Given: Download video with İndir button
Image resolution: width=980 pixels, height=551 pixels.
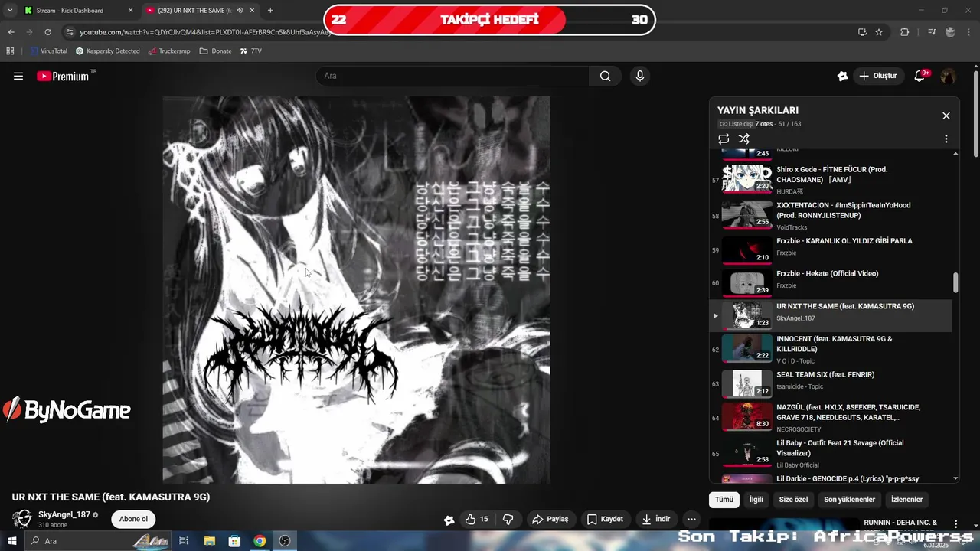Looking at the screenshot, I should pyautogui.click(x=656, y=519).
